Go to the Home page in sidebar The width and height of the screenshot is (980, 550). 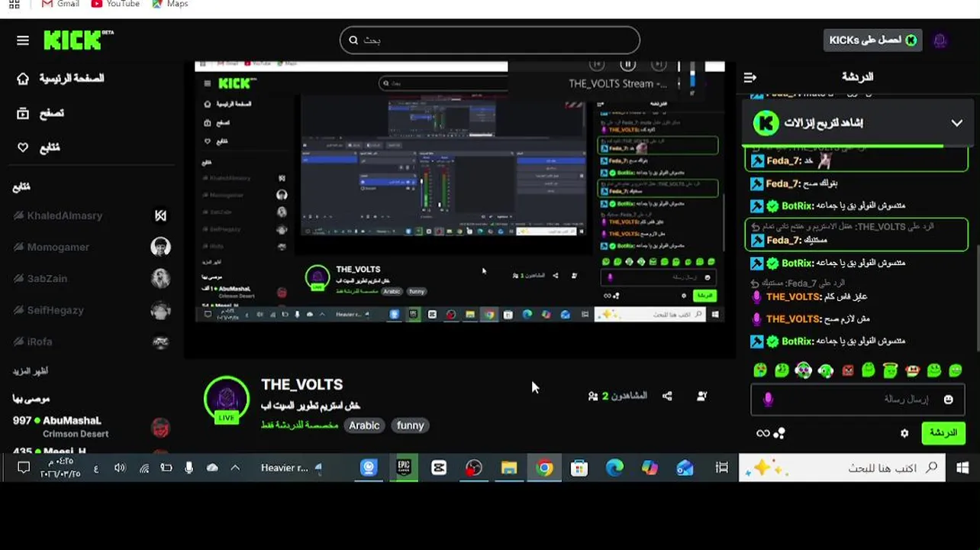(60, 79)
